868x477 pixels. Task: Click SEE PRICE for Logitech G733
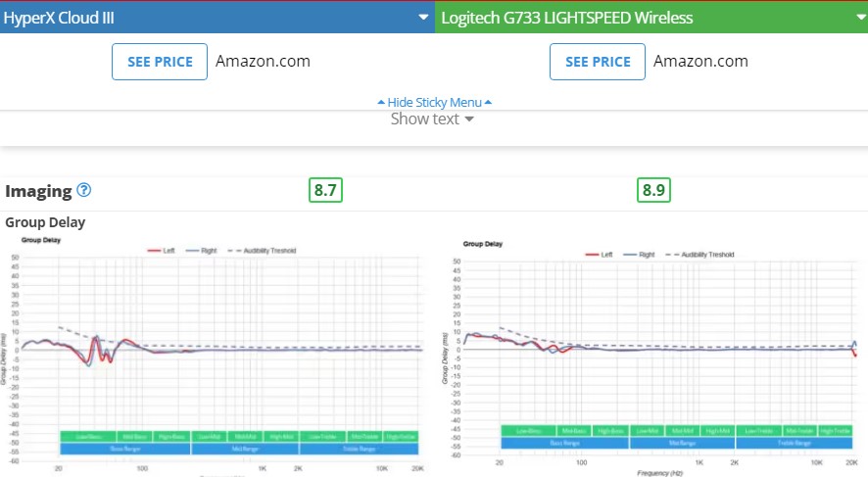598,62
